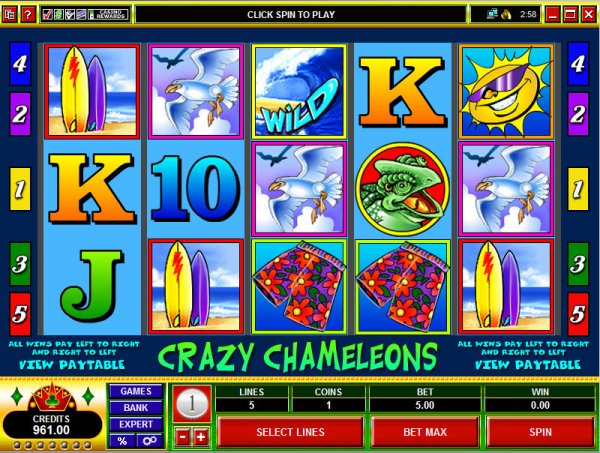This screenshot has width=600, height=453.
Task: Click the percent statistics icon
Action: 122,441
